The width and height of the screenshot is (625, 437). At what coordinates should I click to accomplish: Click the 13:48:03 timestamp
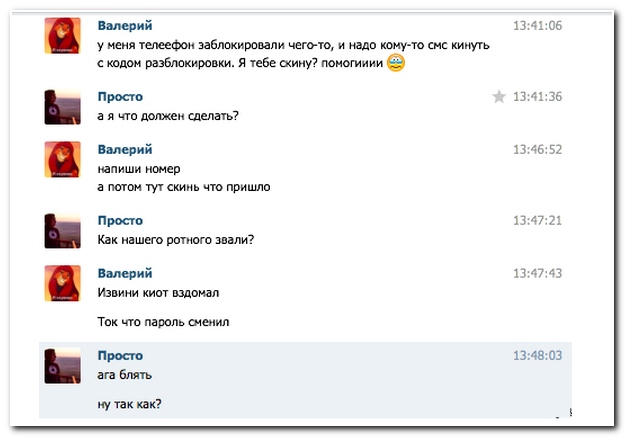click(x=537, y=355)
